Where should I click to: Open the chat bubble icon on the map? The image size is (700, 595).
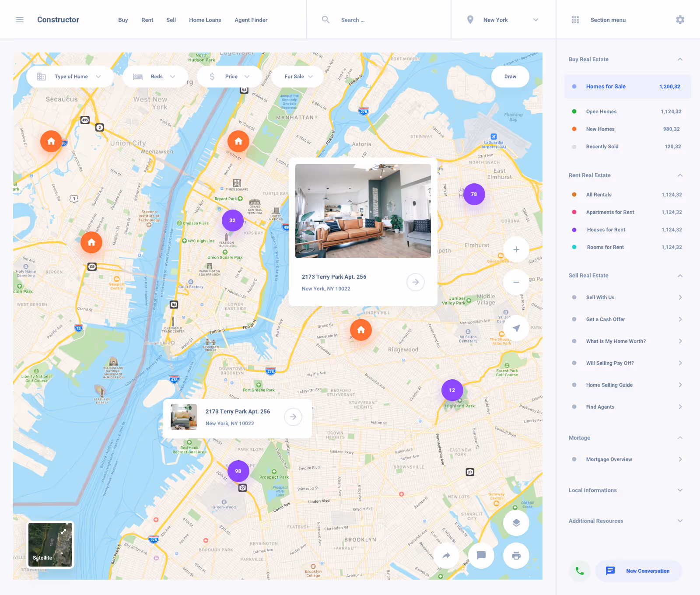click(481, 556)
